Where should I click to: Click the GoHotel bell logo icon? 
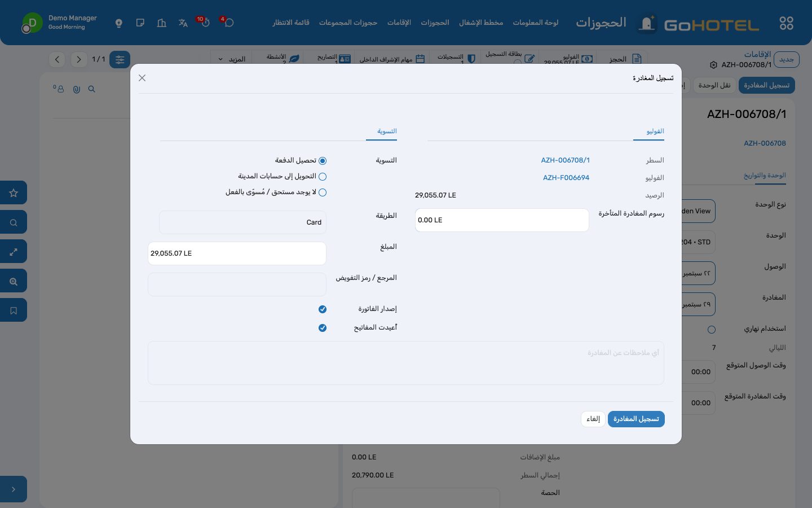pyautogui.click(x=647, y=24)
